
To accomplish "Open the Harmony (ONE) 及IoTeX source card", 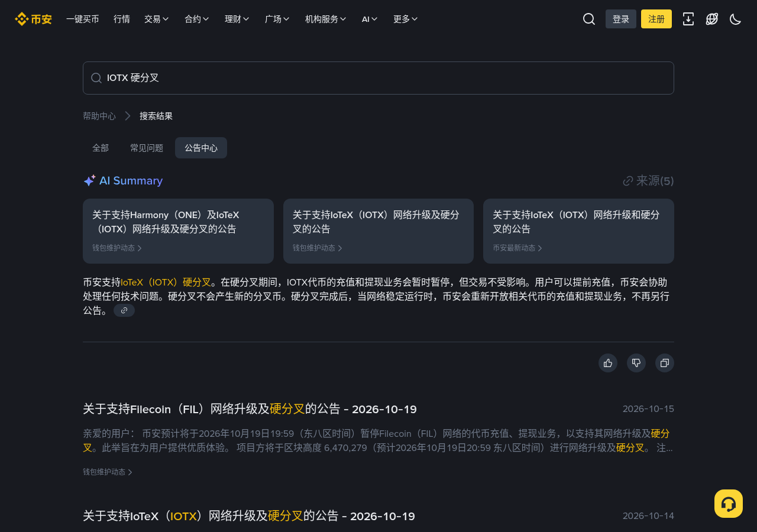I will tap(178, 231).
